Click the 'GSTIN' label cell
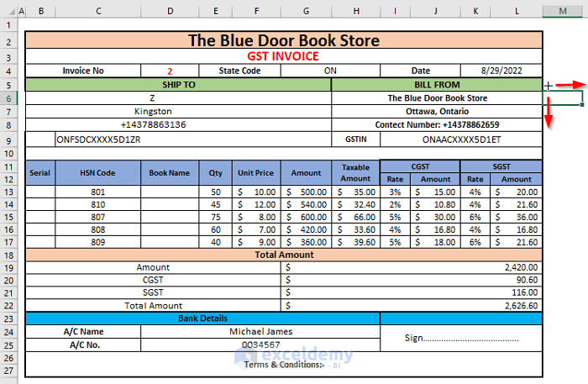Viewport: 588px width, 384px height. coord(356,139)
